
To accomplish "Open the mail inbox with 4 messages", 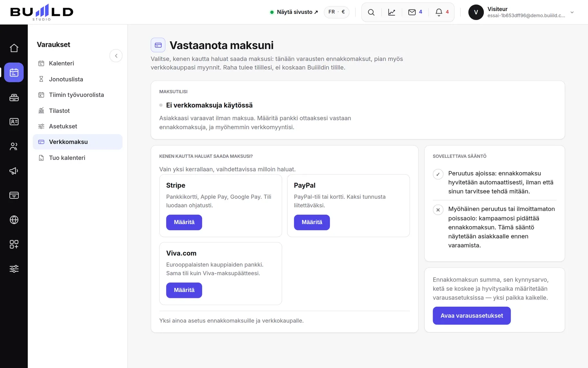I will [415, 12].
